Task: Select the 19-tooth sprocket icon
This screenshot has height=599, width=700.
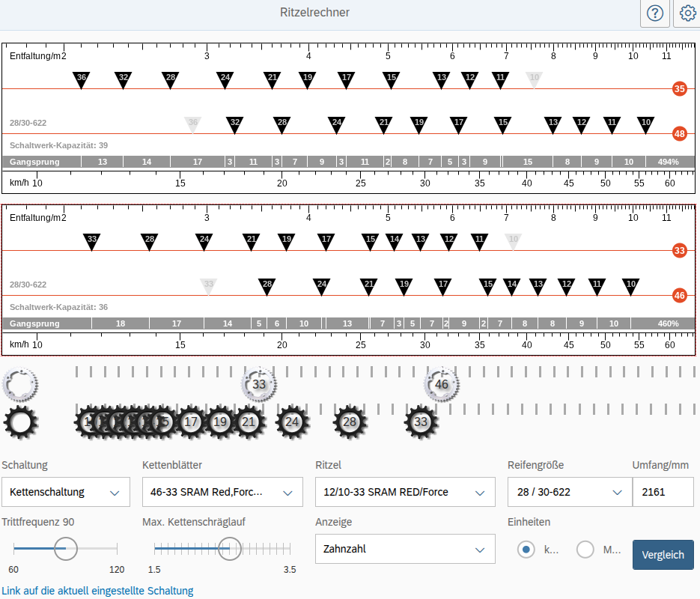Action: tap(220, 422)
